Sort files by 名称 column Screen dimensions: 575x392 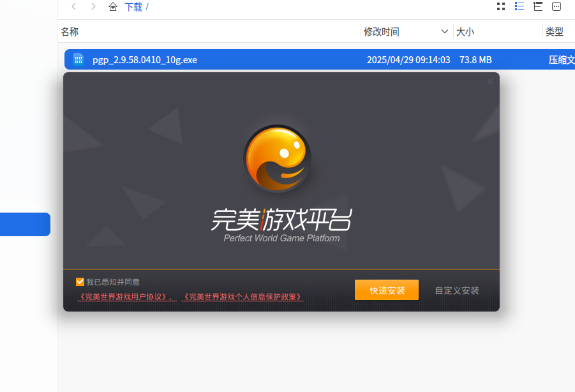click(x=70, y=32)
